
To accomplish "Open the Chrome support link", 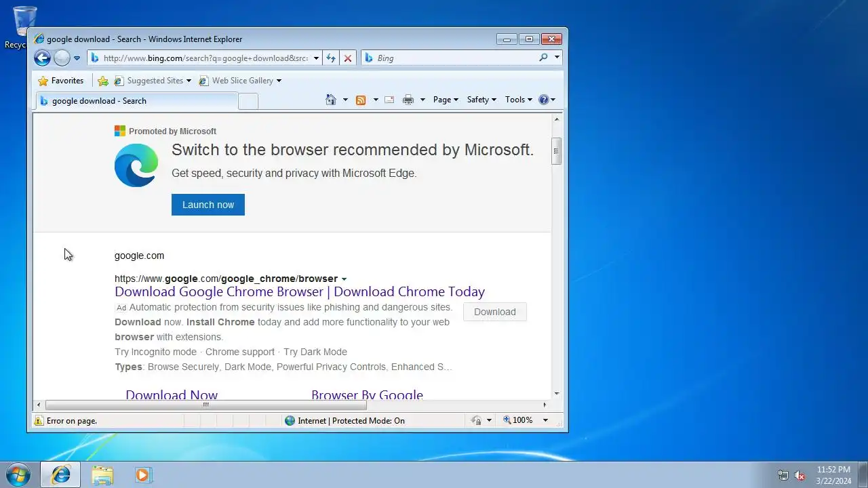I will pos(240,352).
